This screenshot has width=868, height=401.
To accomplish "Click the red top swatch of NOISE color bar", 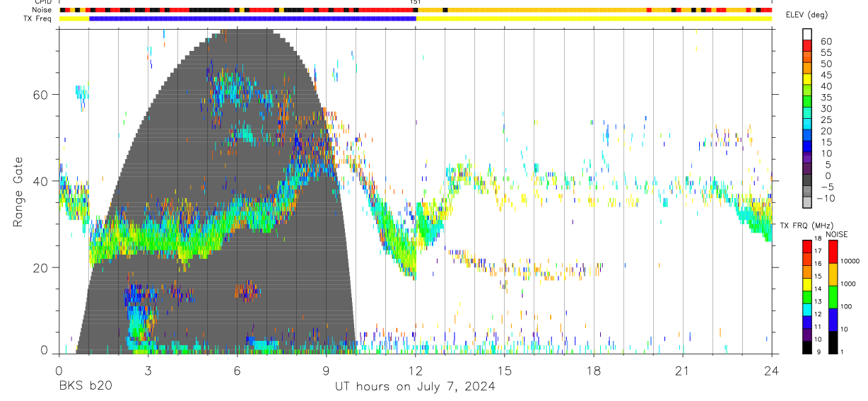I will [x=833, y=252].
